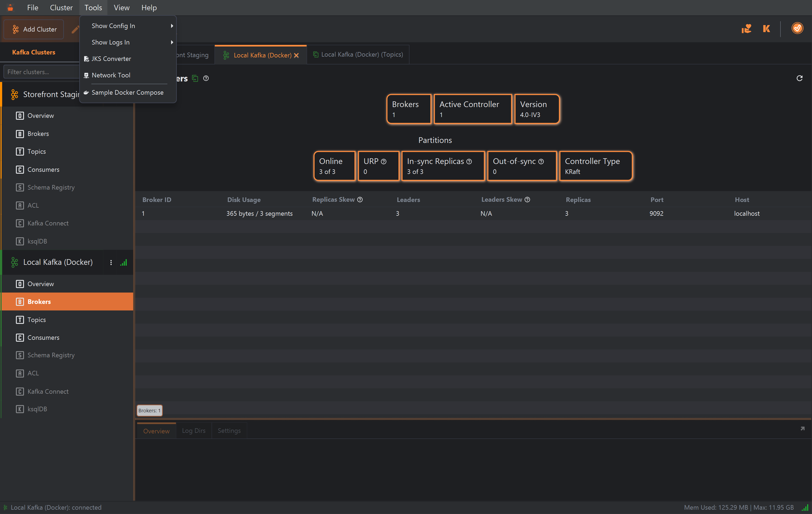Click the refresh icon at top right
Viewport: 812px width, 514px height.
point(800,78)
